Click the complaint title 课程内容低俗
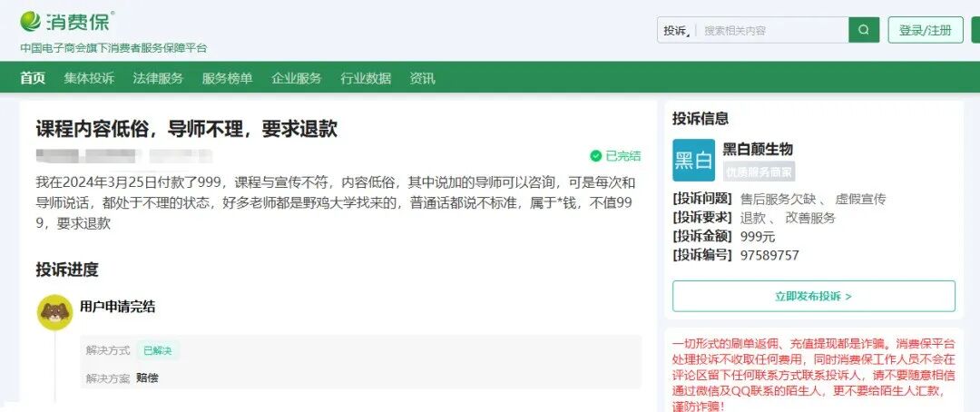Screen dimensions: 980x412 pyautogui.click(x=186, y=129)
